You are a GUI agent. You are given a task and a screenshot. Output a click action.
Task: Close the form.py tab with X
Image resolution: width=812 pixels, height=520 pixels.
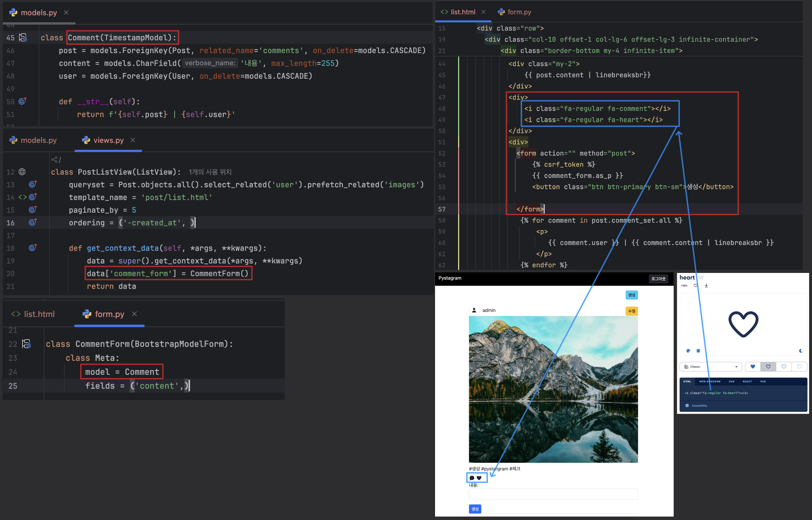point(134,314)
